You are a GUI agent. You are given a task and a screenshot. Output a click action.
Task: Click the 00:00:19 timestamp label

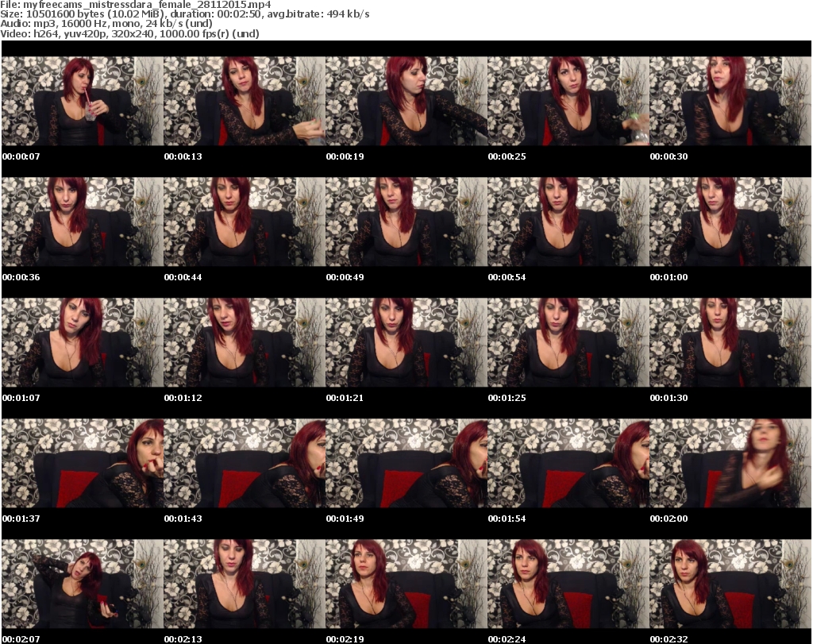pos(345,156)
